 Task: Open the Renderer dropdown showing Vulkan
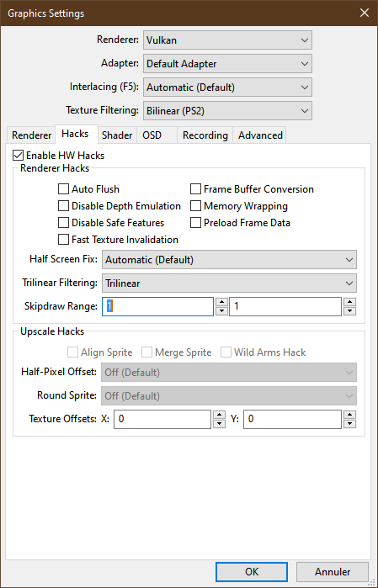pyautogui.click(x=227, y=40)
